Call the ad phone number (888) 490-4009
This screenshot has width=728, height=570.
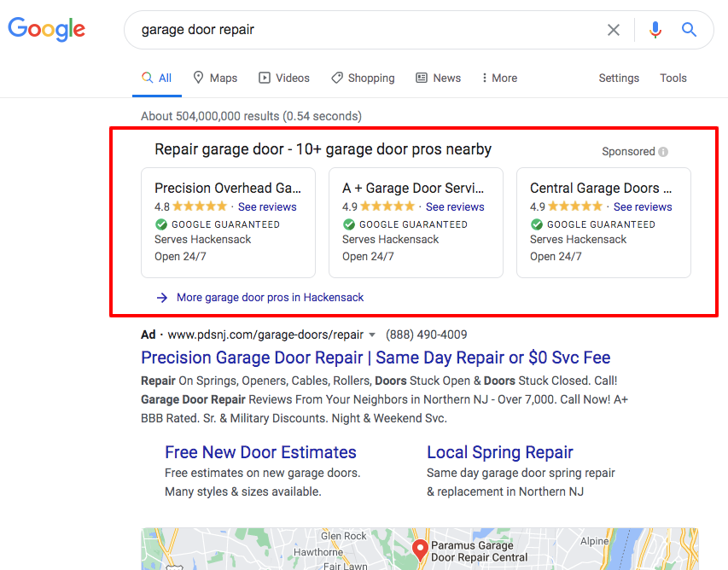coord(426,334)
